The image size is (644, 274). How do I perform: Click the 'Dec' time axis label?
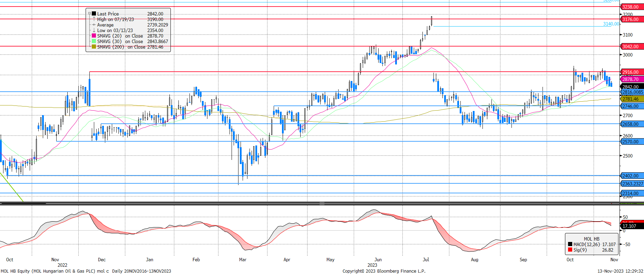(102, 260)
